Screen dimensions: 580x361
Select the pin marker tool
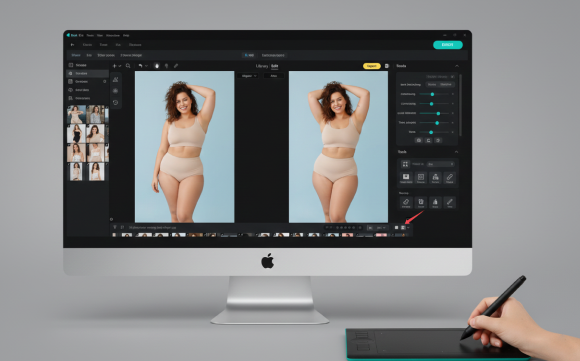(166, 66)
